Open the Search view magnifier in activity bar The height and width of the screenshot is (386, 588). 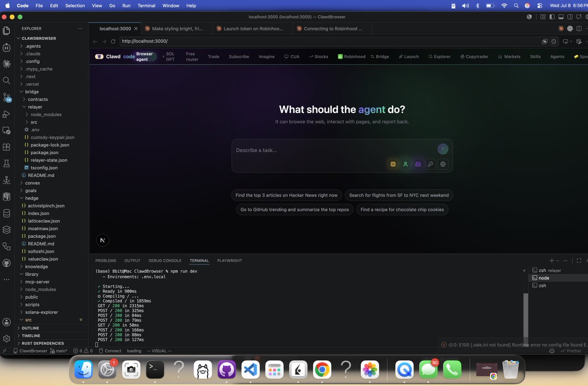pyautogui.click(x=6, y=80)
